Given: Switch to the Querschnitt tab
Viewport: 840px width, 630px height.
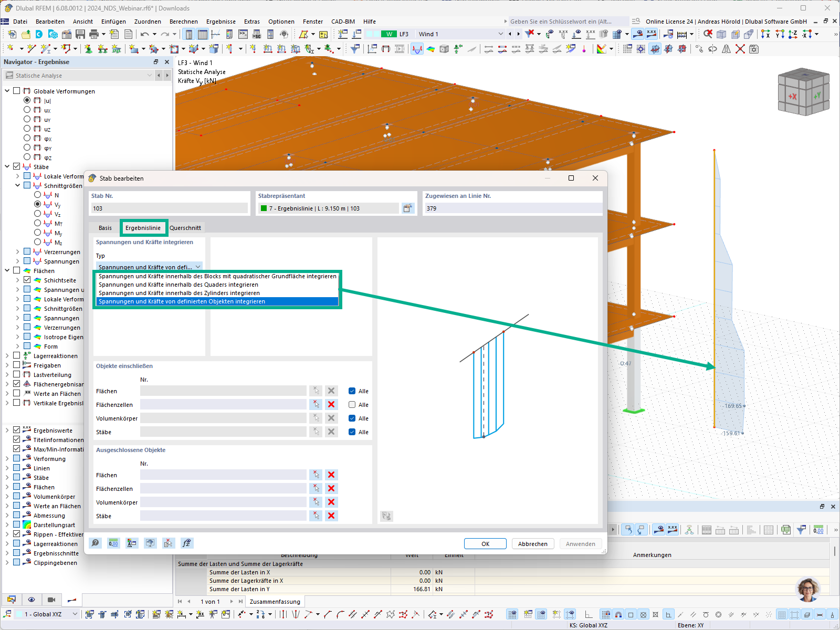Looking at the screenshot, I should tap(185, 227).
